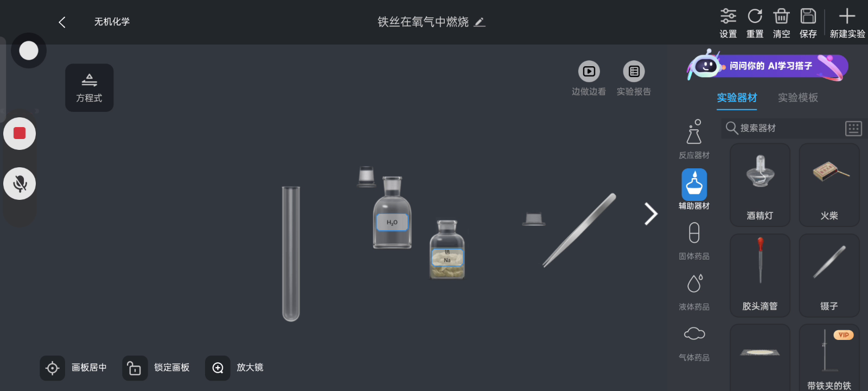The width and height of the screenshot is (868, 391).
Task: Go back using the left arrow
Action: [x=62, y=22]
